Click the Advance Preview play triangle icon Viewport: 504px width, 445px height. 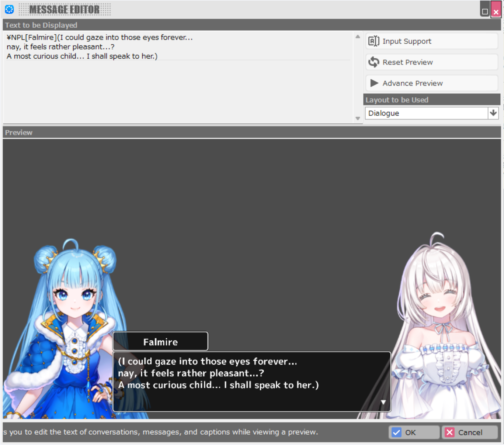pos(374,83)
